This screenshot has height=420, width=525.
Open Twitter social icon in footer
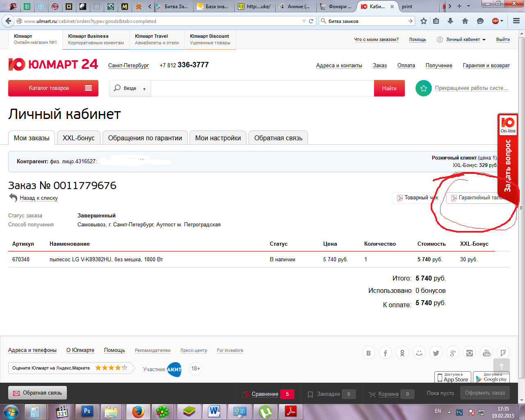(x=436, y=353)
